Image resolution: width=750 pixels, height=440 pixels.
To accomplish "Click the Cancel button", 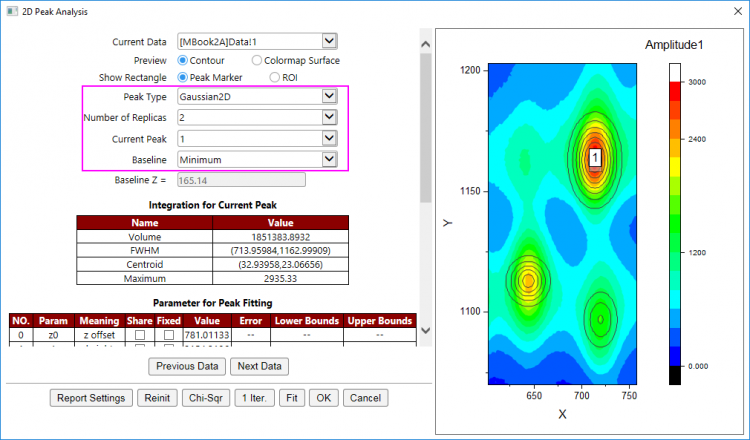I will point(365,398).
